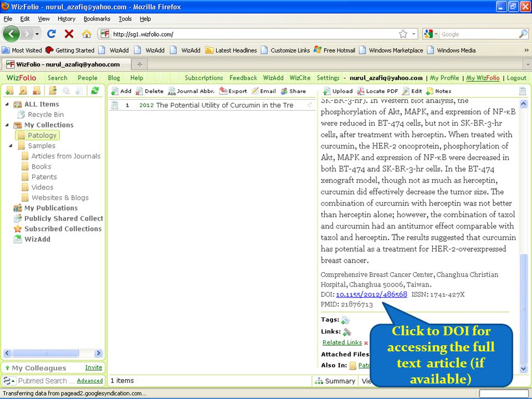Collapse the ALL Items tree node
This screenshot has height=399, width=532.
(7, 104)
